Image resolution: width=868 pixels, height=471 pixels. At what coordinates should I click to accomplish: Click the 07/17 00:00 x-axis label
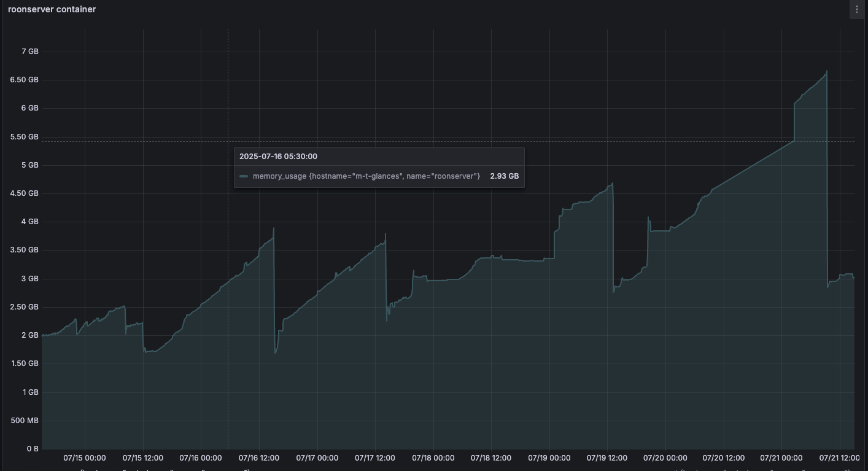click(317, 457)
